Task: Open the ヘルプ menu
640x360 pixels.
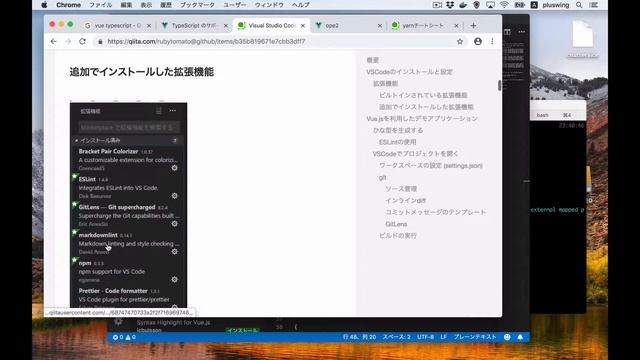Action: click(300, 5)
